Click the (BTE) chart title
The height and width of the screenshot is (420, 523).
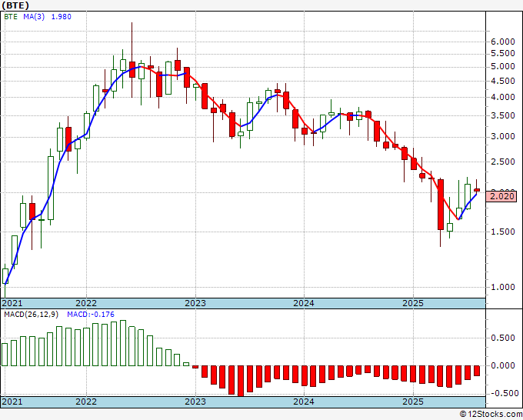(15, 5)
